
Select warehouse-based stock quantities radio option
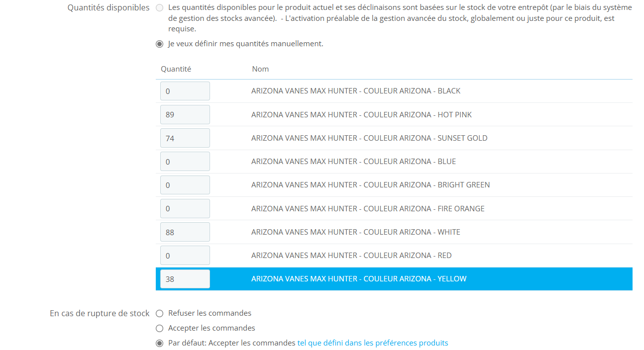[159, 8]
